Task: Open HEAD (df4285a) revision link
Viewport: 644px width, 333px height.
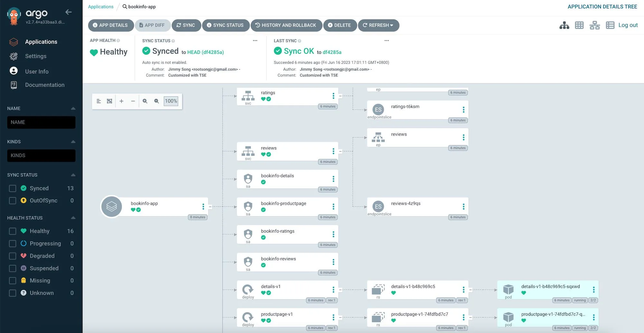Action: (x=205, y=52)
